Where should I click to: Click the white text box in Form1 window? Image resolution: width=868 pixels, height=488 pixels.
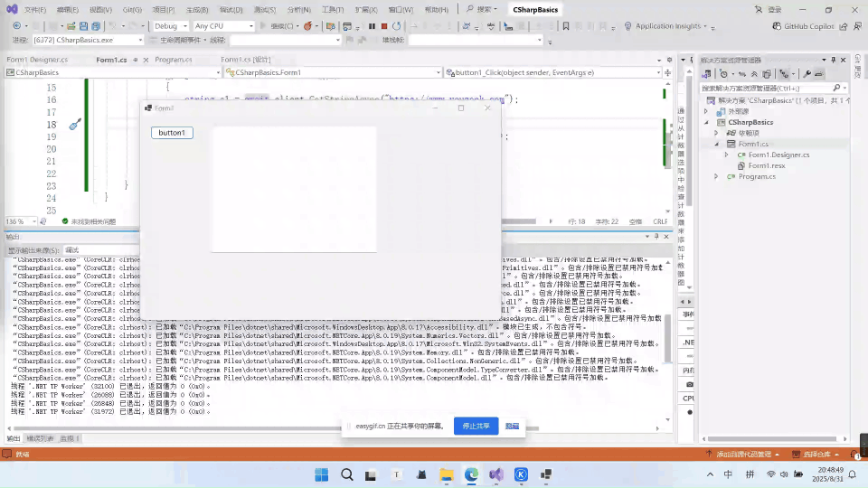coord(294,189)
